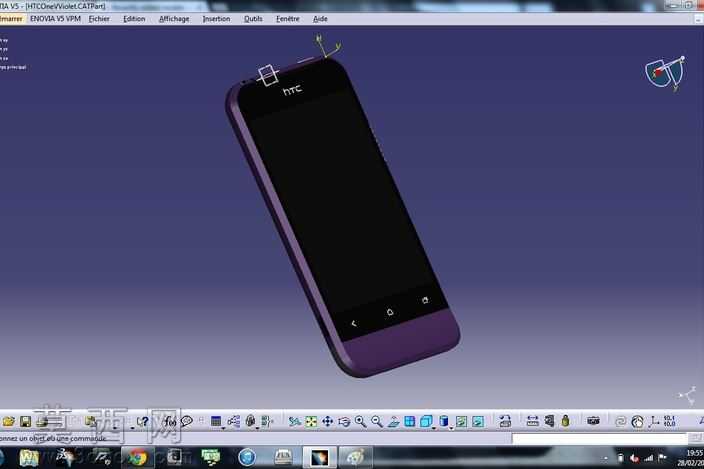Click the Open file folder icon

tap(9, 421)
